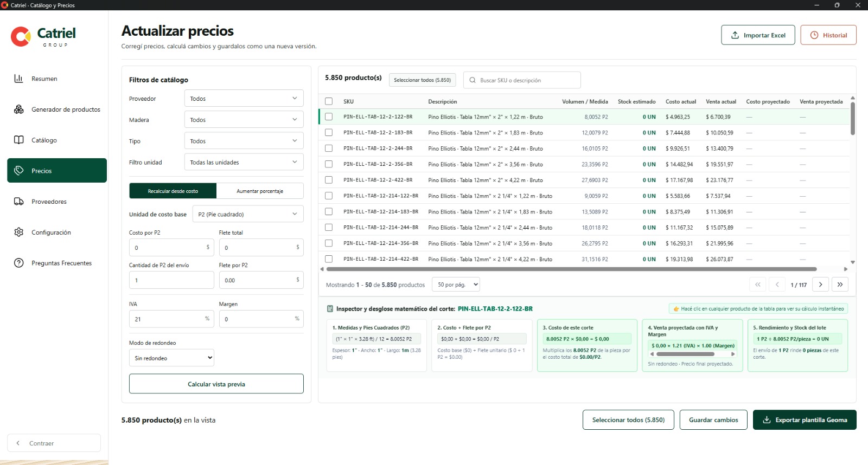Click the Buscar SKU o descripción field

coord(522,80)
